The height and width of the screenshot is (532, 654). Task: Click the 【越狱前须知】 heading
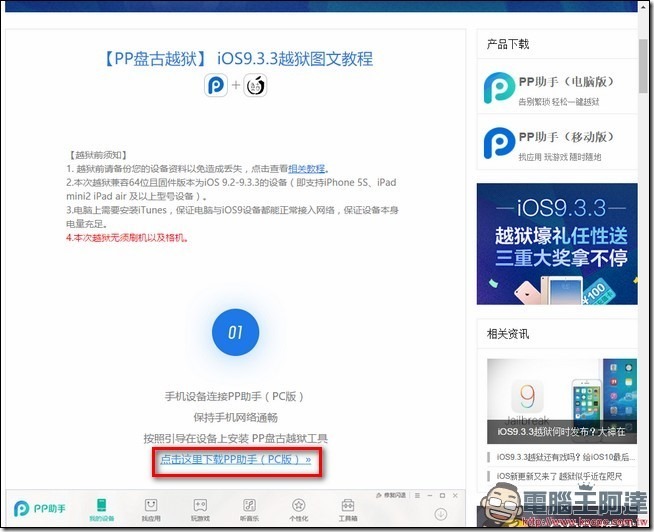(x=97, y=155)
